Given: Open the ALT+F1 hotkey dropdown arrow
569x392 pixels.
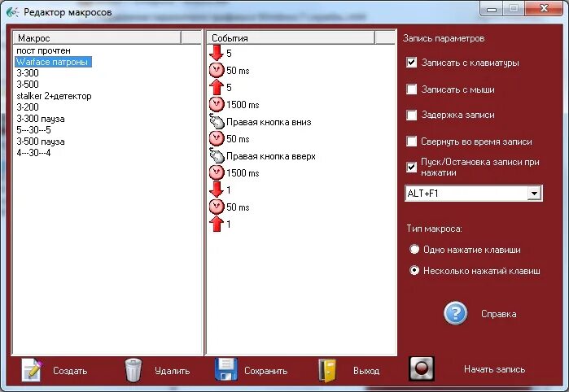Looking at the screenshot, I should pos(534,194).
